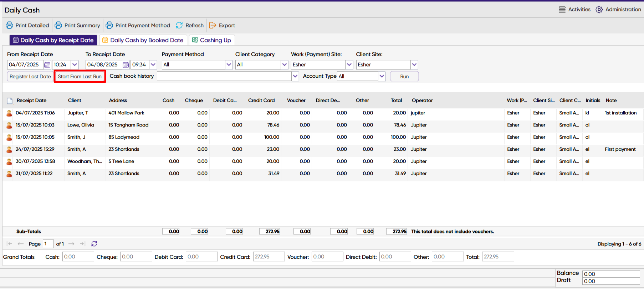Click the page number input field

point(48,244)
